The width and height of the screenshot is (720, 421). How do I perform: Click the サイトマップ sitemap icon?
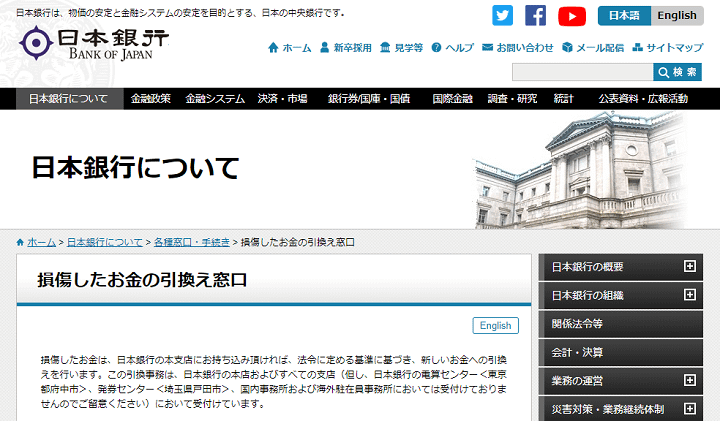(637, 48)
